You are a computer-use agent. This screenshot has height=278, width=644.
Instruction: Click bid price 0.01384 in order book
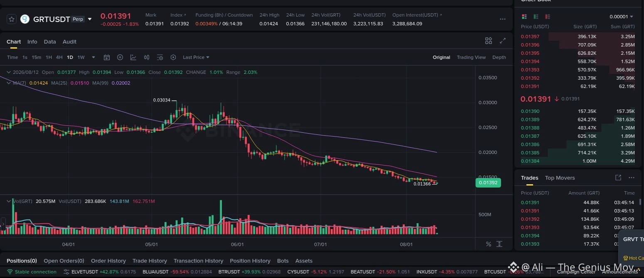click(530, 161)
